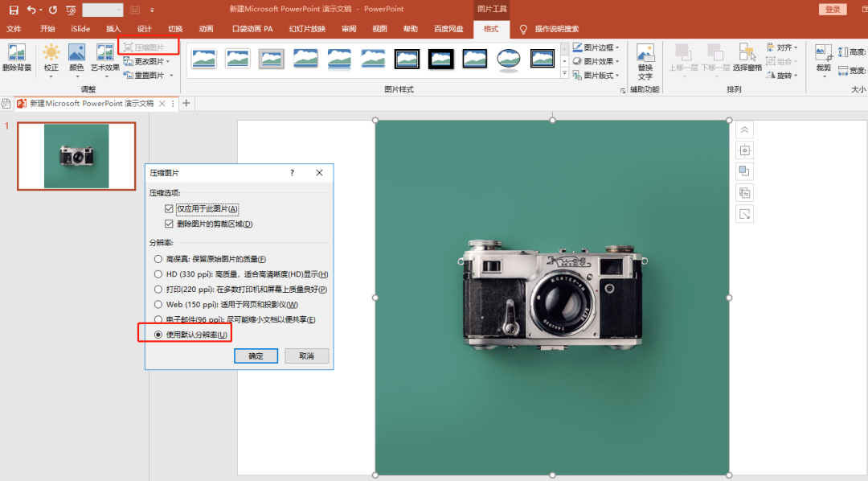
Task: Select the Remove Background tool
Action: [x=16, y=56]
